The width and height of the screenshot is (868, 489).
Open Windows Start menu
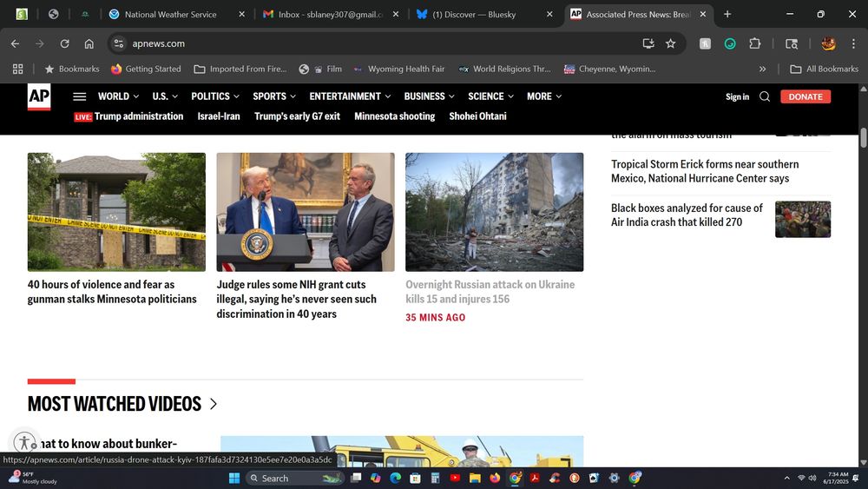(234, 478)
